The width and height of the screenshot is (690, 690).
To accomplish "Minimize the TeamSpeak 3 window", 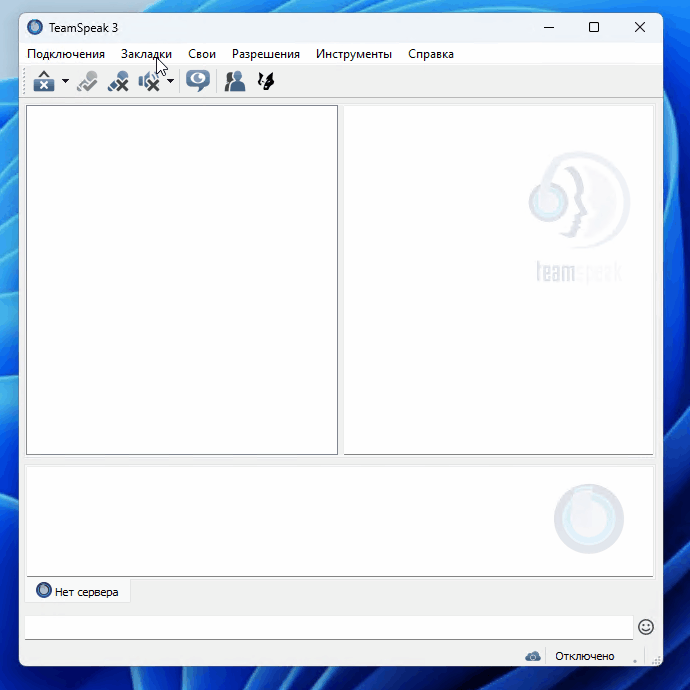I will tap(549, 27).
